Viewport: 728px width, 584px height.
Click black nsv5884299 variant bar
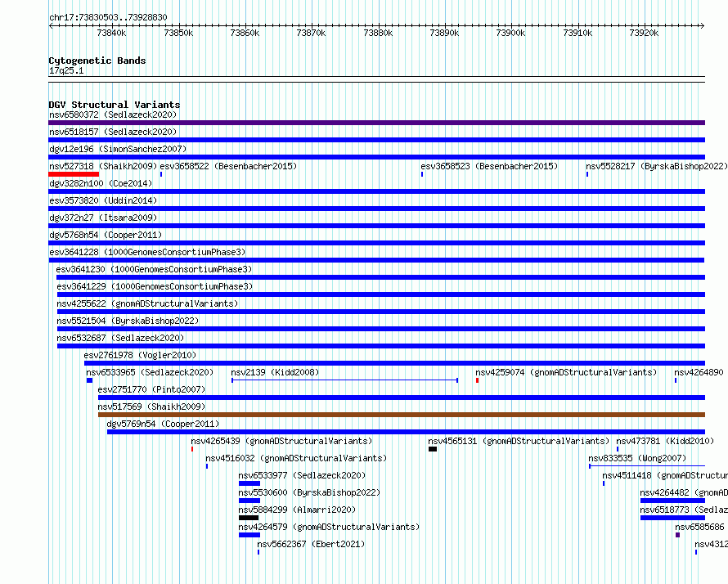(x=249, y=518)
